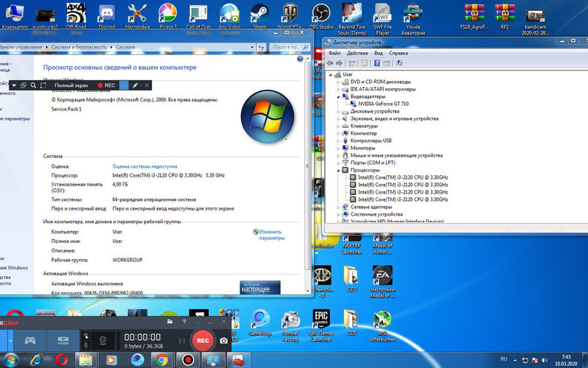Click REC on the floating recording bar

[107, 85]
